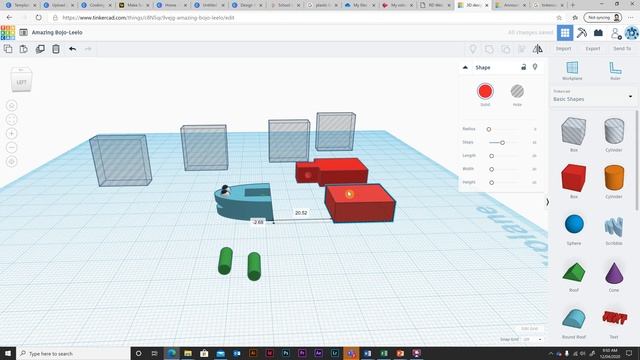Open the Snap Grid dropdown
The height and width of the screenshot is (360, 640).
(x=531, y=340)
